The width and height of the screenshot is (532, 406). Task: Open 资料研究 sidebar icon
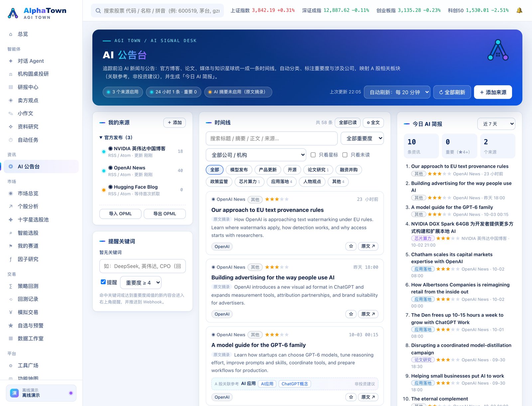(11, 127)
